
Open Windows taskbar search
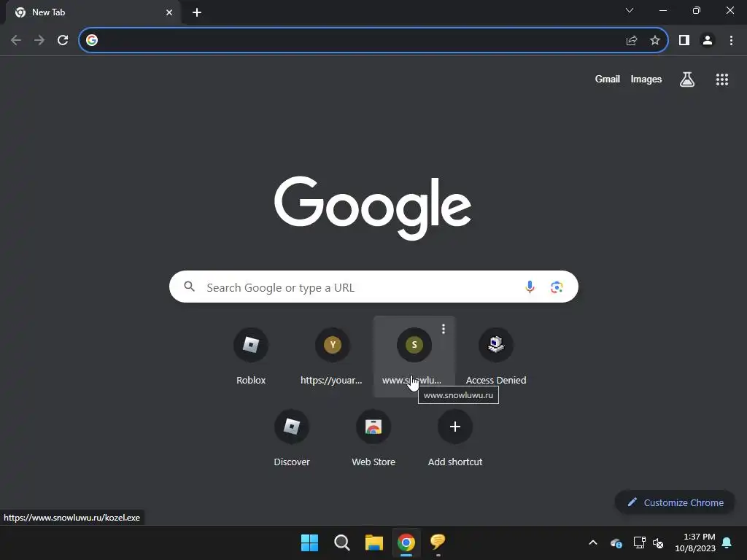[x=342, y=542]
